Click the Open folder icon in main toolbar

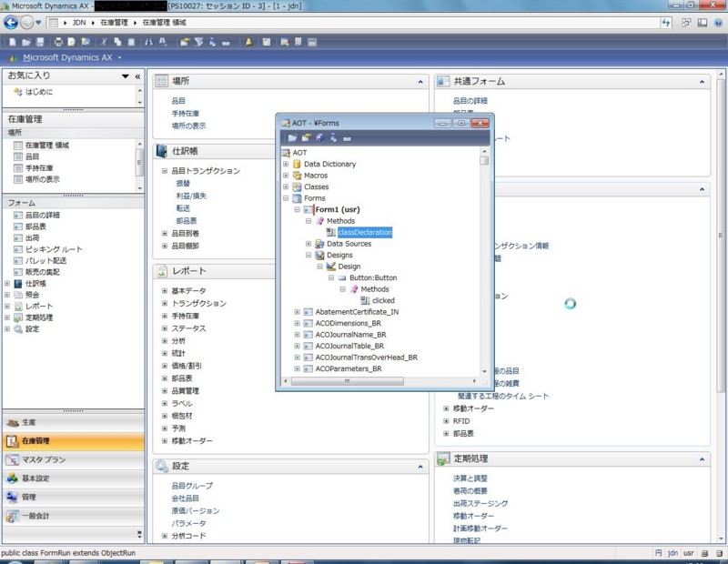(x=26, y=42)
